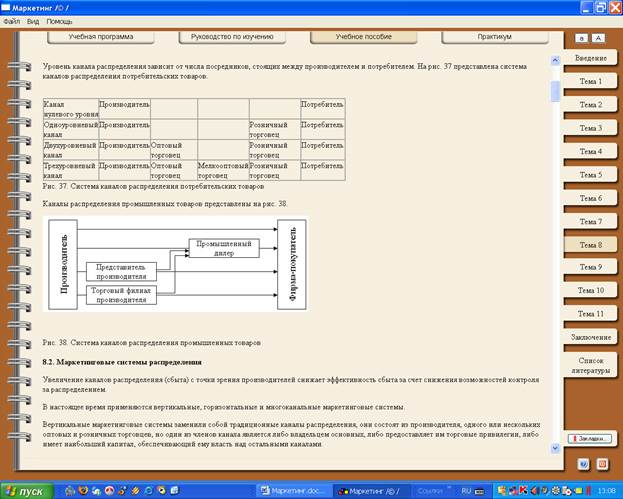Viewport: 623px width, 499px height.
Task: Click the red exit icon at bottom right
Action: tap(602, 464)
